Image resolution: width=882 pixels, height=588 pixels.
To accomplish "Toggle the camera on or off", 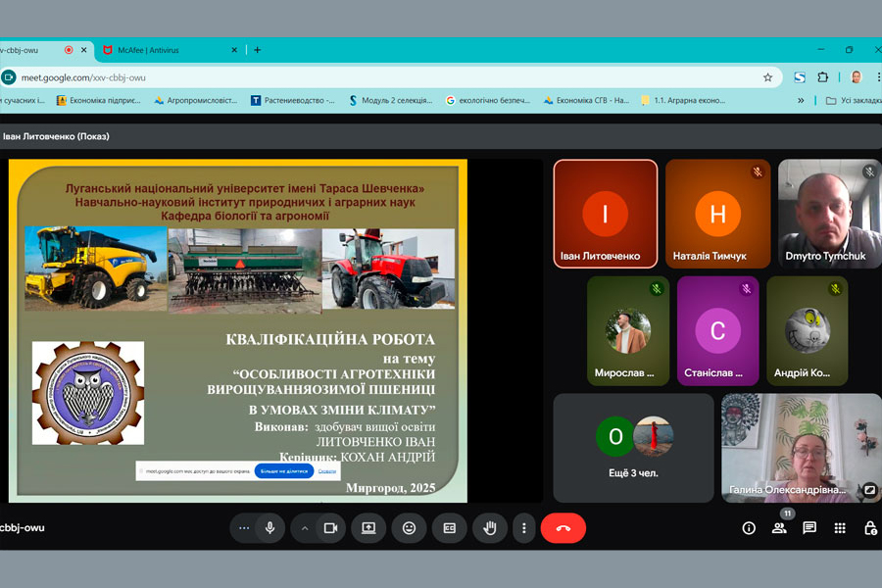I will [x=330, y=528].
